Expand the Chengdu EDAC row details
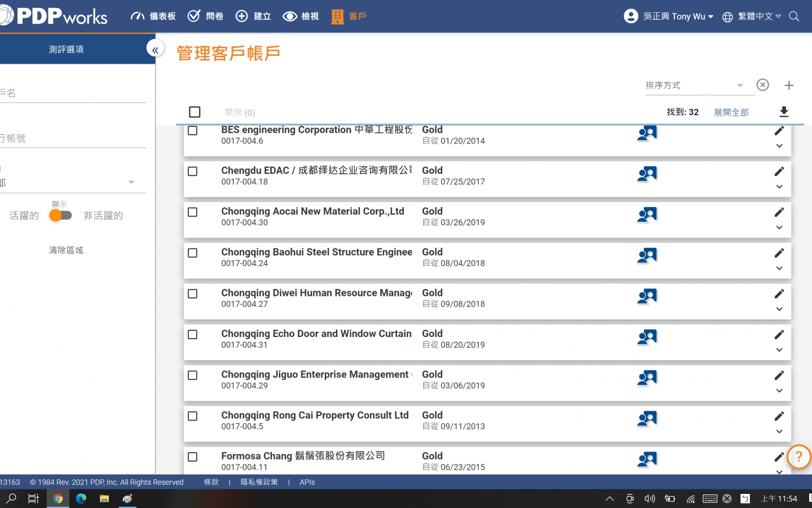Image resolution: width=812 pixels, height=508 pixels. point(779,186)
